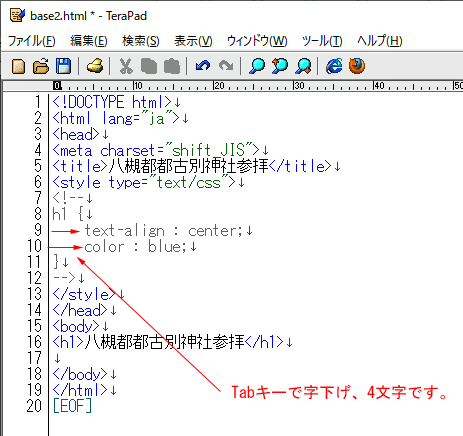Preview page in Firefox browser
This screenshot has height=436, width=463.
pos(357,66)
